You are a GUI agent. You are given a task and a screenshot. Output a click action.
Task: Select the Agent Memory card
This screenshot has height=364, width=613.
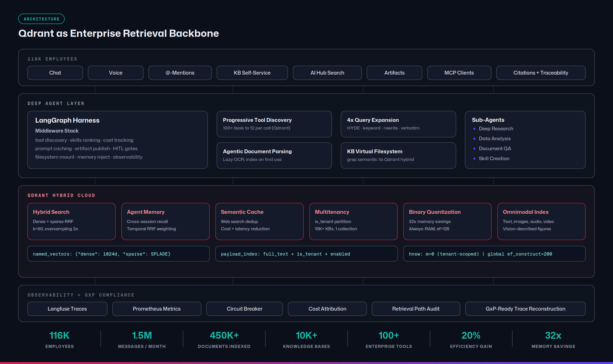(166, 221)
